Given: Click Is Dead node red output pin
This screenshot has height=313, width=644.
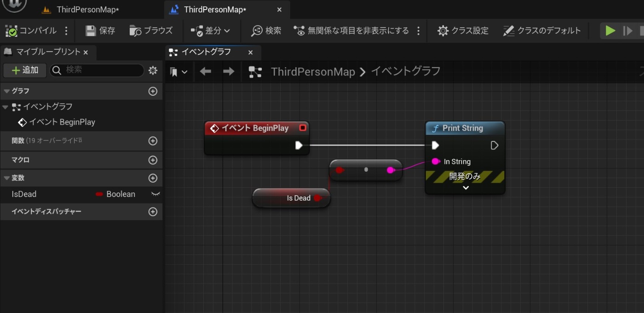Looking at the screenshot, I should [x=317, y=198].
